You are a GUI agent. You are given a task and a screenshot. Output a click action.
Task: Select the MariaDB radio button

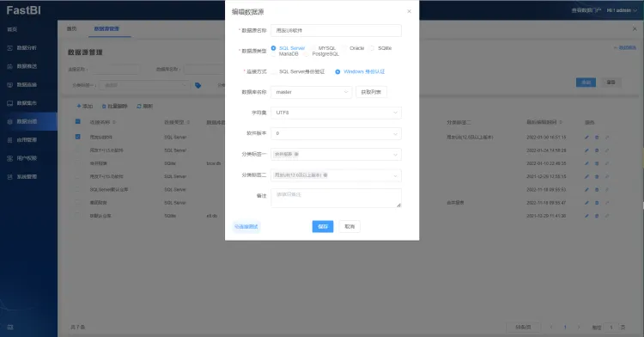[x=274, y=54]
